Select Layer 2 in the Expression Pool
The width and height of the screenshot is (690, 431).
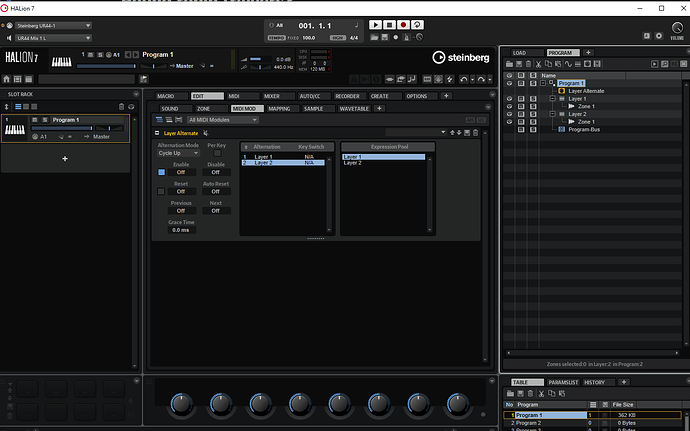click(354, 163)
